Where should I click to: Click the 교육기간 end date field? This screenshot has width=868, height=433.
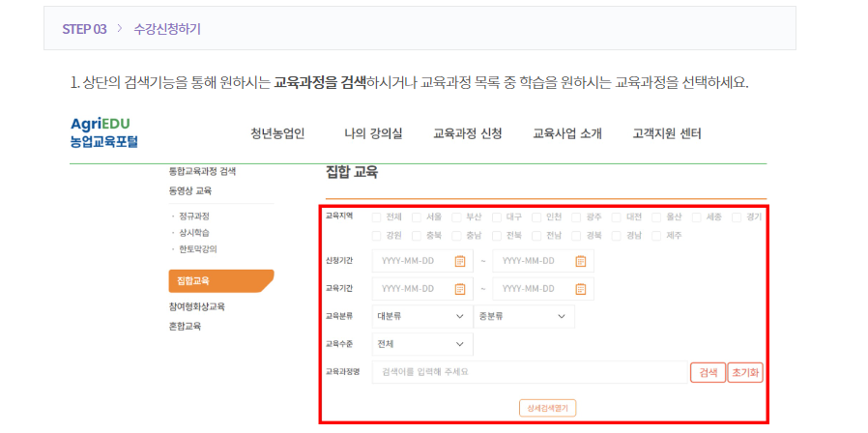click(x=543, y=288)
